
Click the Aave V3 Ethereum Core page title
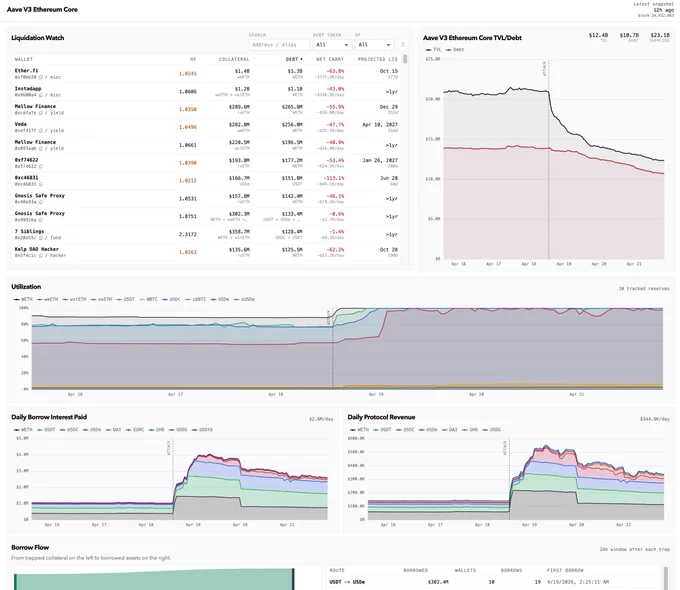42,10
